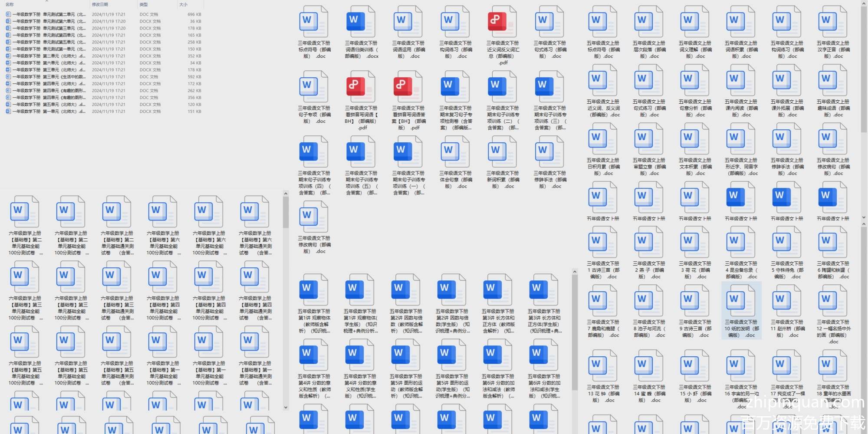Select row 一年级数学下册 单元测试第五单元
This screenshot has width=868, height=434.
click(103, 42)
